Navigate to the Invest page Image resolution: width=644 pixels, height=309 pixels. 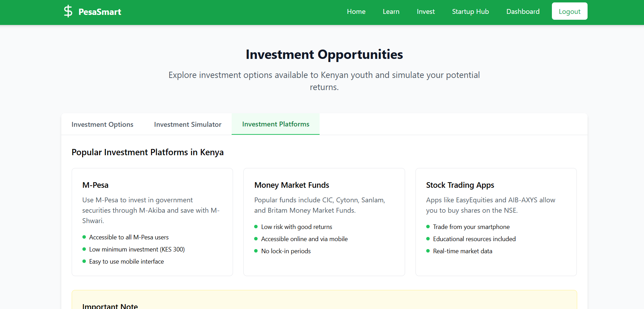(426, 11)
